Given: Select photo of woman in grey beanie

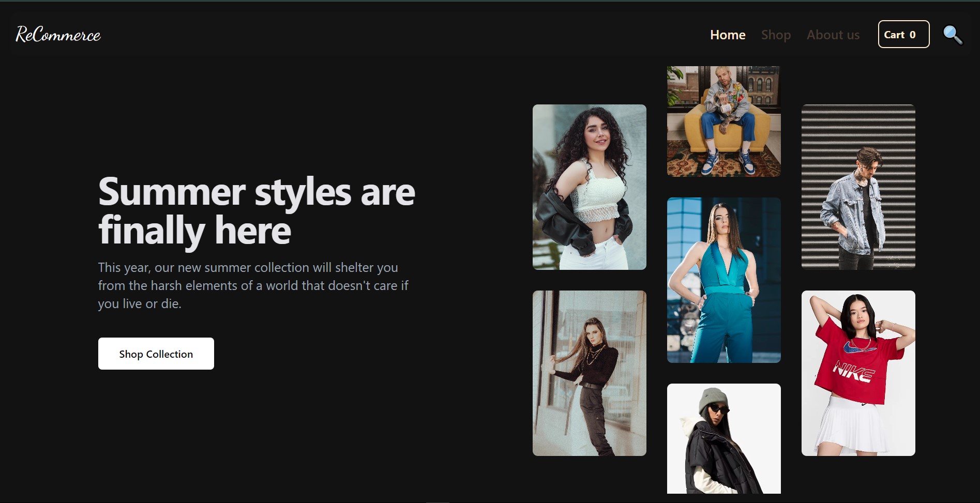Looking at the screenshot, I should pyautogui.click(x=724, y=438).
